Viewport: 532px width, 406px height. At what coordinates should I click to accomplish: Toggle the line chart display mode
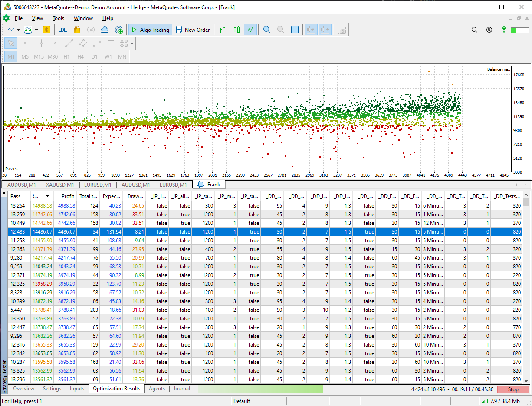coord(250,30)
